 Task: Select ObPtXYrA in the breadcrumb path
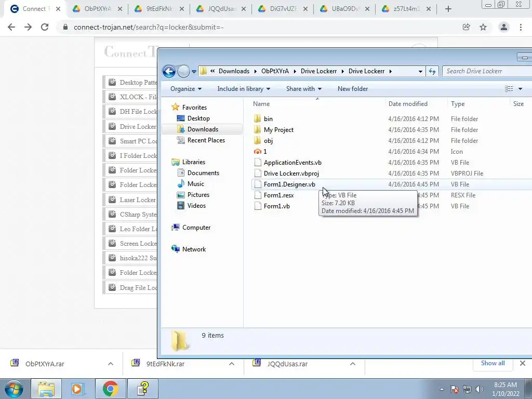275,71
